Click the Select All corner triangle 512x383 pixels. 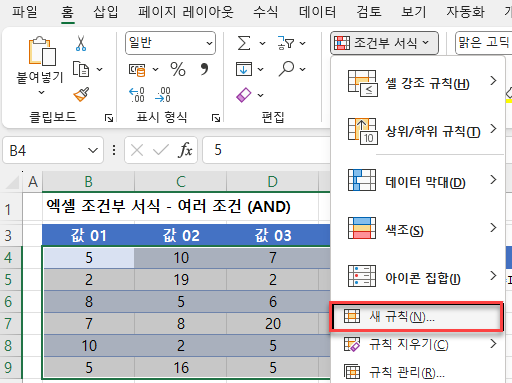13,182
